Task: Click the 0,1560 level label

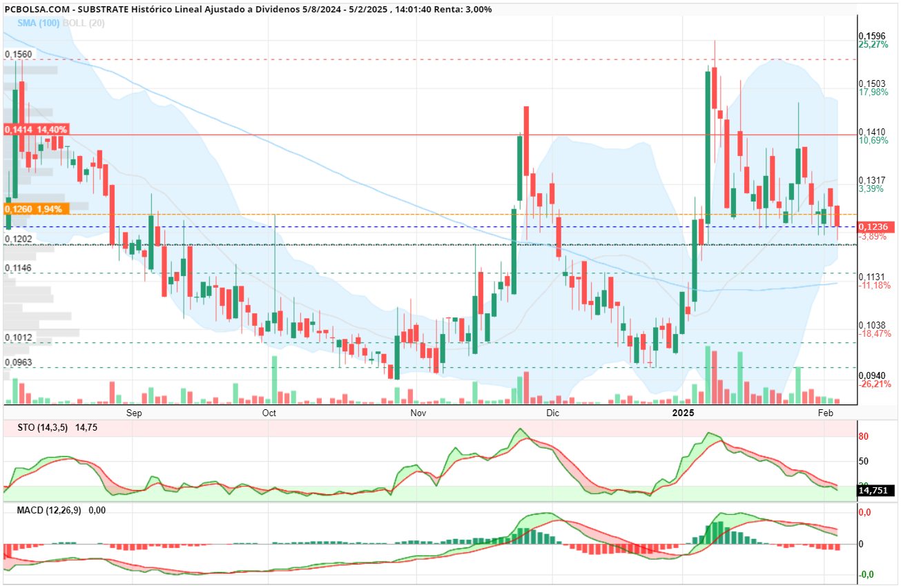Action: tap(18, 54)
